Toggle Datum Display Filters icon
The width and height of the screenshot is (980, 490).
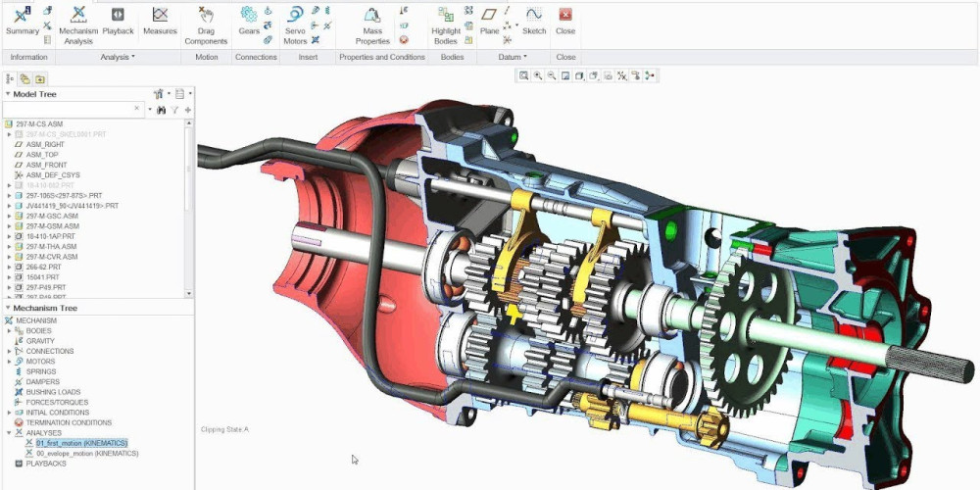tap(622, 75)
